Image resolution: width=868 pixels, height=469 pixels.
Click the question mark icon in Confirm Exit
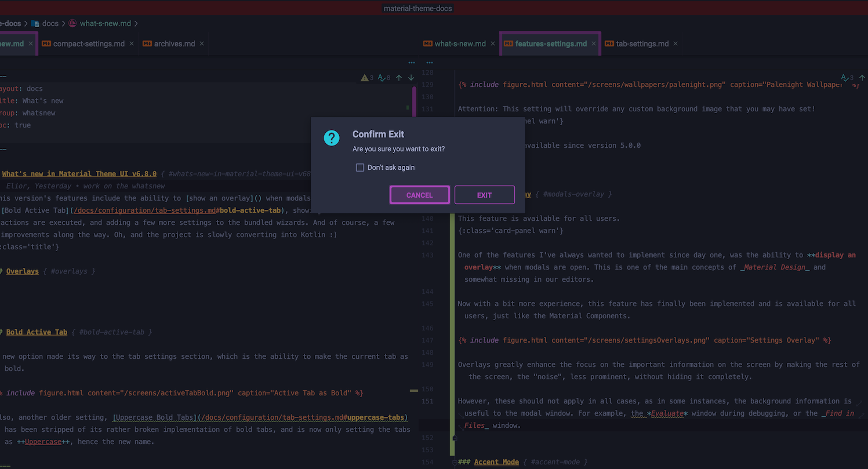pos(331,138)
